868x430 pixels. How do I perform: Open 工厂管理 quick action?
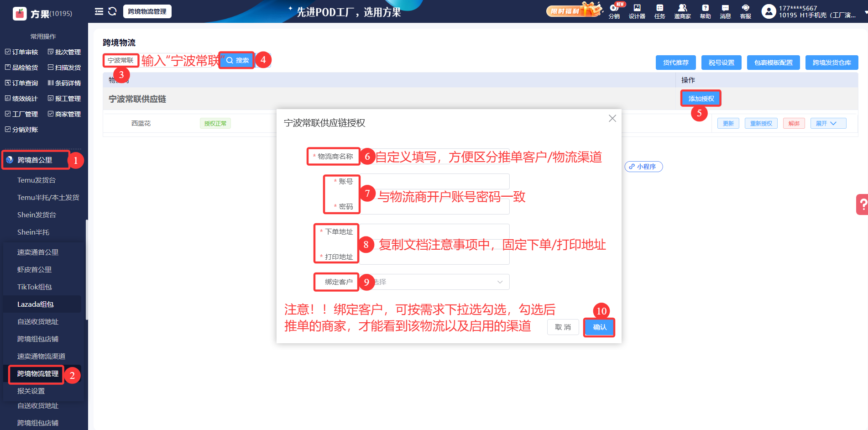pos(21,114)
